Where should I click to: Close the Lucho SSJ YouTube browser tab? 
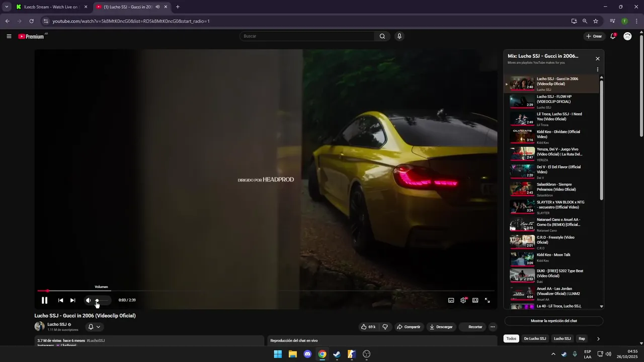coord(166,7)
